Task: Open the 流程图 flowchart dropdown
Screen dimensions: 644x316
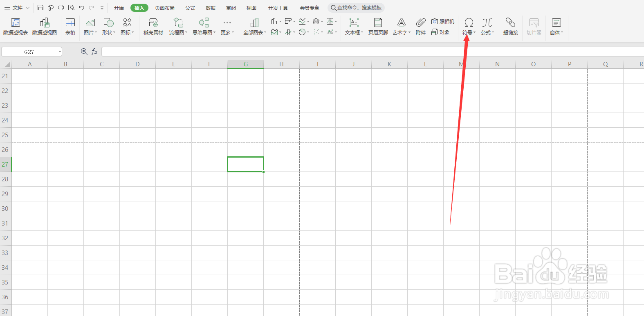Action: click(x=178, y=27)
